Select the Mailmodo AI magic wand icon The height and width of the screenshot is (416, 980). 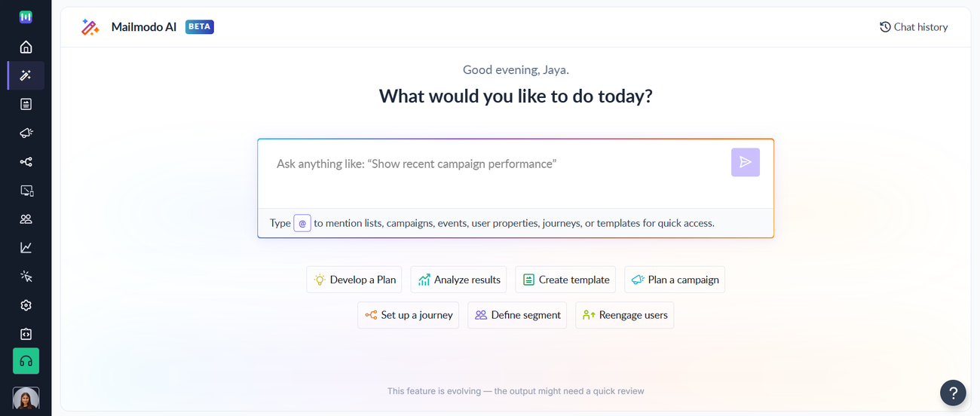(x=26, y=75)
